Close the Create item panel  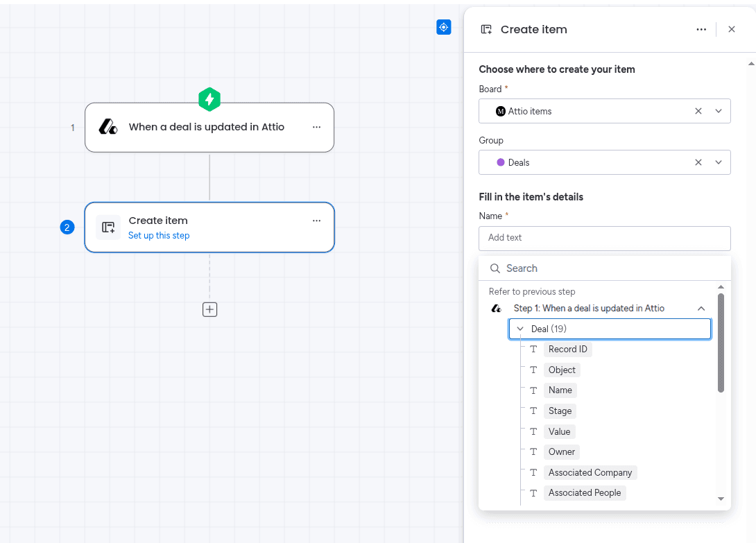[x=732, y=29]
